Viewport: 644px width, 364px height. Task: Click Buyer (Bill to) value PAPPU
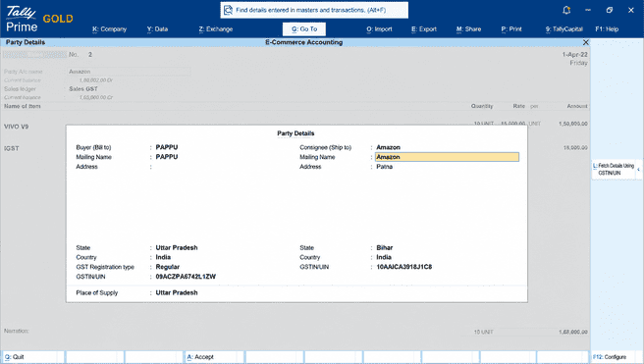pos(167,147)
